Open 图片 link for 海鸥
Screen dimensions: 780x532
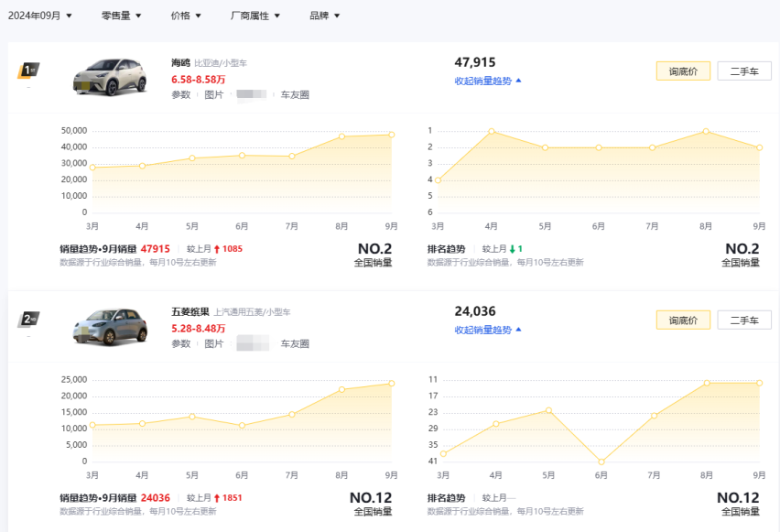tap(214, 95)
